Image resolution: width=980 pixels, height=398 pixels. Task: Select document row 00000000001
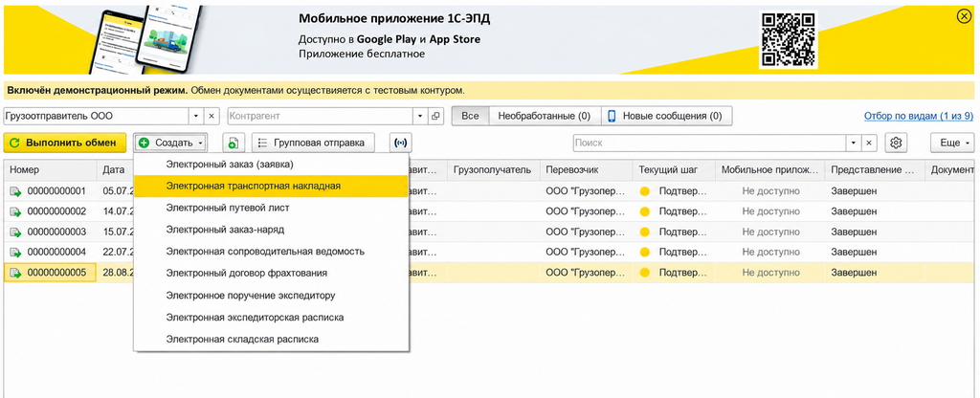point(489,191)
